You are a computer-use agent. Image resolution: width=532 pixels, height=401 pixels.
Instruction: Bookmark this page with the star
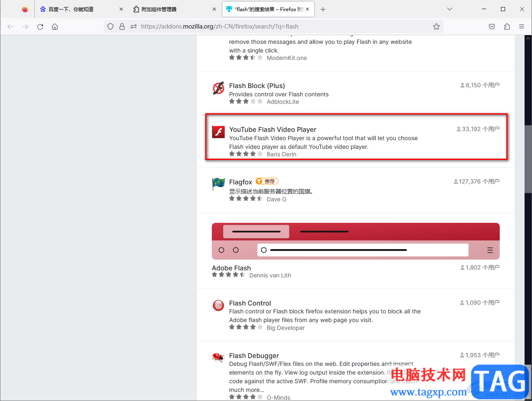(436, 26)
